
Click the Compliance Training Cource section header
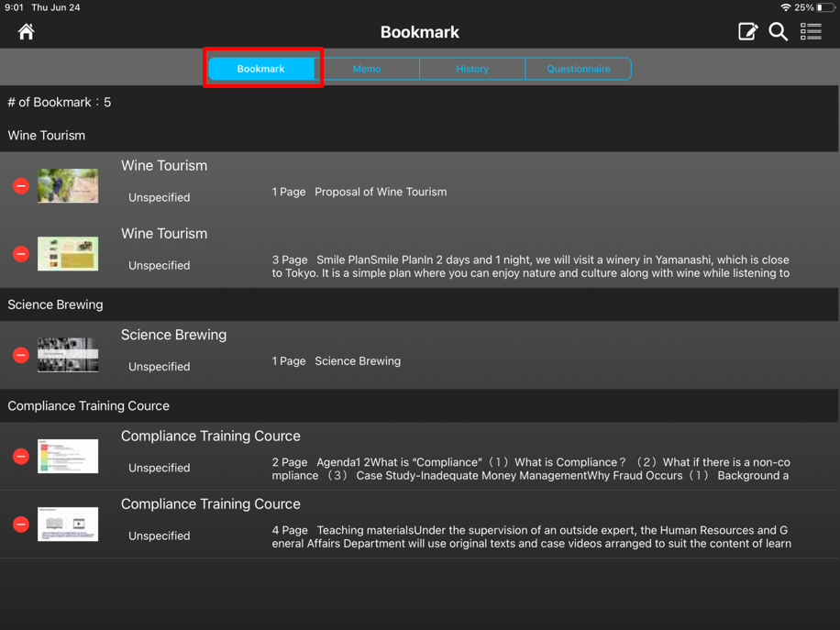pyautogui.click(x=89, y=405)
